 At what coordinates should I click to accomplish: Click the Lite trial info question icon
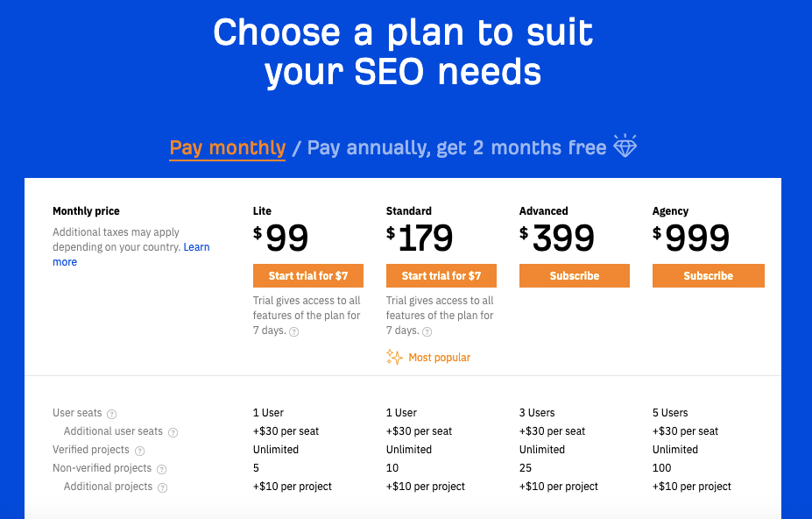[x=294, y=331]
